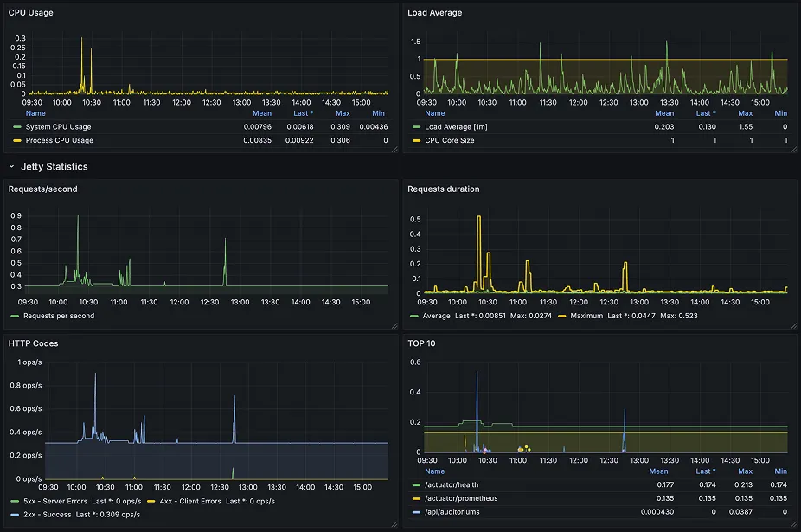
Task: Sort TOP 10 legend by Min column
Action: pos(780,471)
